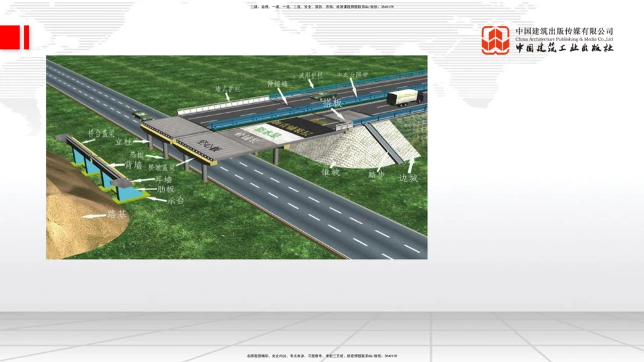The height and width of the screenshot is (362, 644).
Task: Click the 中国建筑出版传媒有限公司 company name
Action: 563,31
